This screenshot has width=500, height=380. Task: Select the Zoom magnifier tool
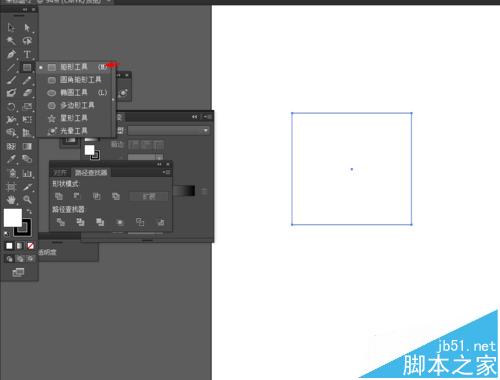(27, 200)
